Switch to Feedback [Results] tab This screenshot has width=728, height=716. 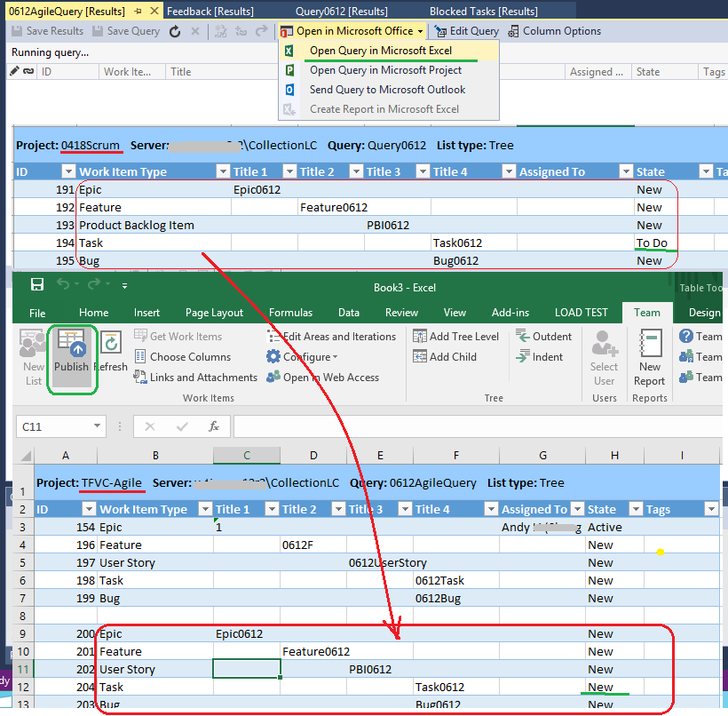tap(210, 12)
